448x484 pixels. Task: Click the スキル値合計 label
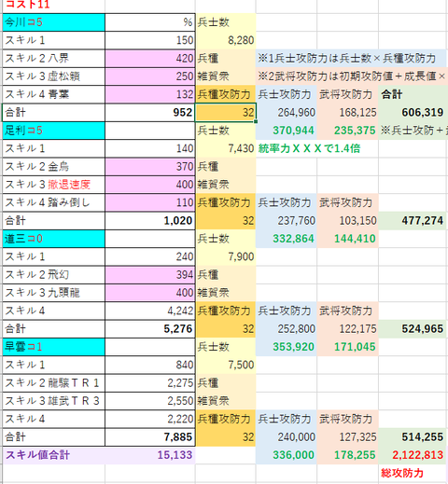[37, 455]
